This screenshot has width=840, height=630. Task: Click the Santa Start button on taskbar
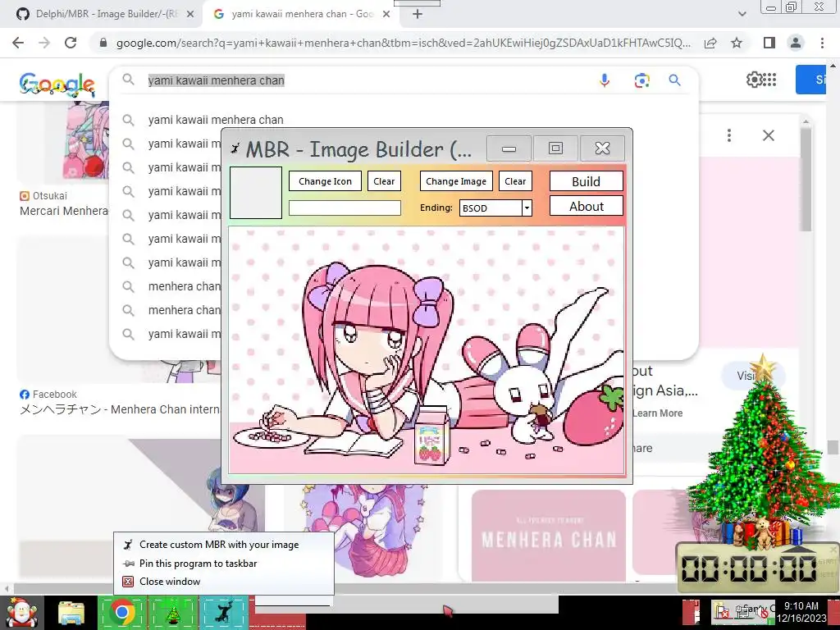click(22, 614)
